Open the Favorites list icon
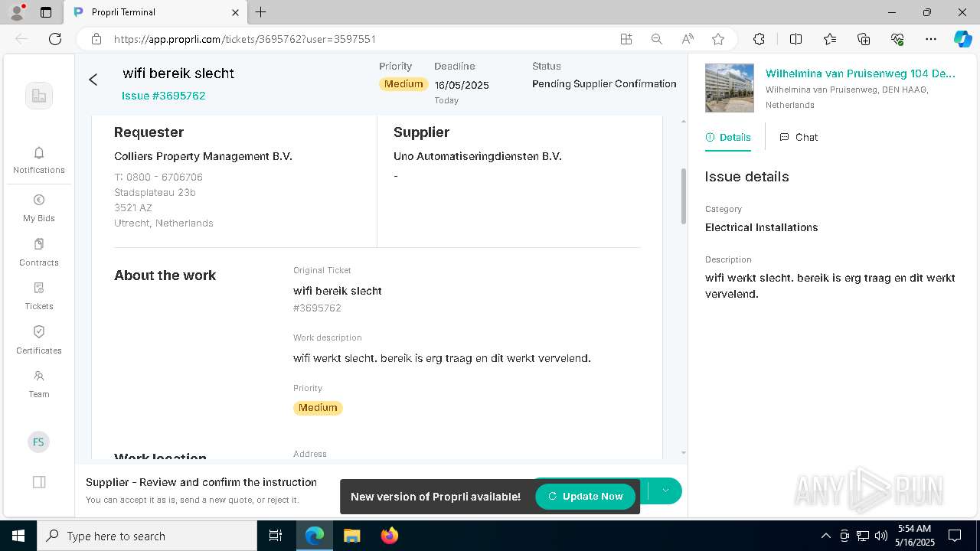Screen dimensions: 980x551 click(830, 39)
